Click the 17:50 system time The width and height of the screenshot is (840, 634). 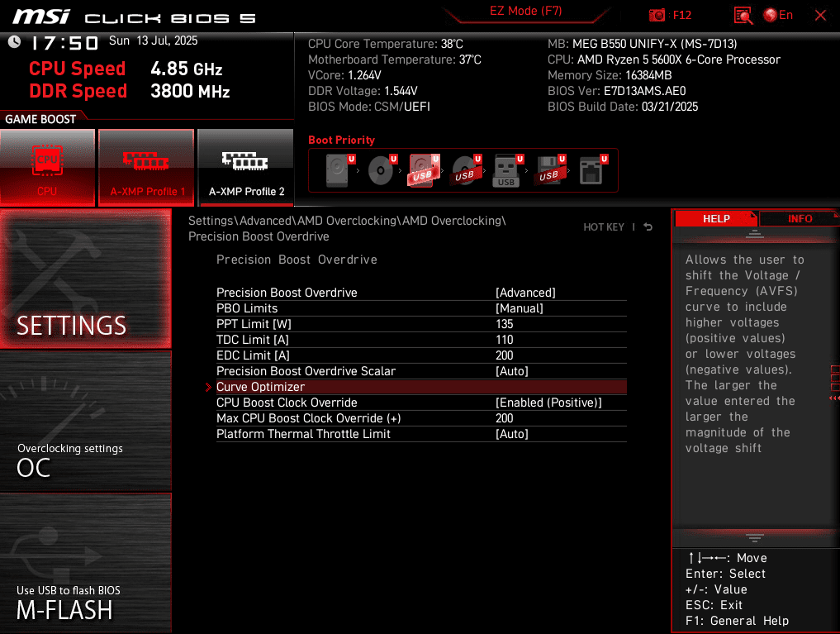tap(64, 43)
